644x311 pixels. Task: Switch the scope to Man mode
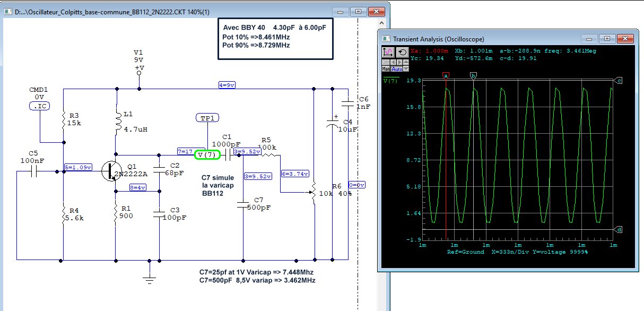click(386, 69)
